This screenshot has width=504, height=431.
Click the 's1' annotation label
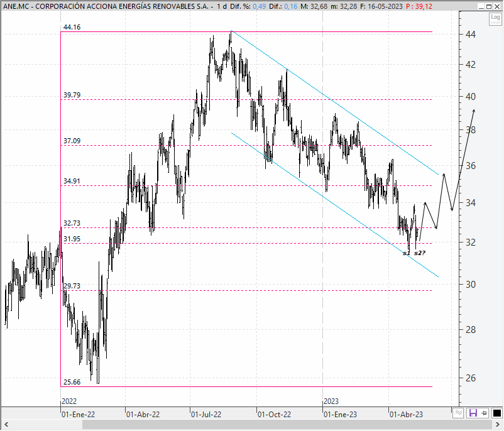point(407,253)
